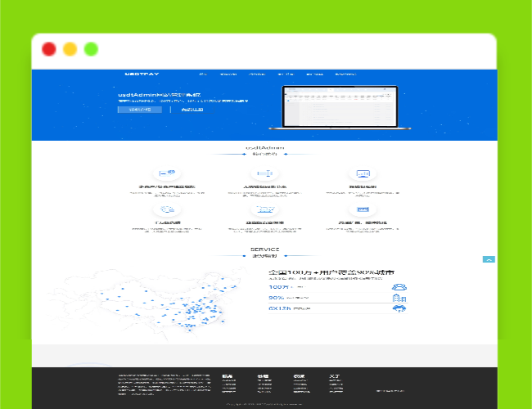Click the laptop dashboard preview image
532x409 pixels.
pyautogui.click(x=340, y=107)
